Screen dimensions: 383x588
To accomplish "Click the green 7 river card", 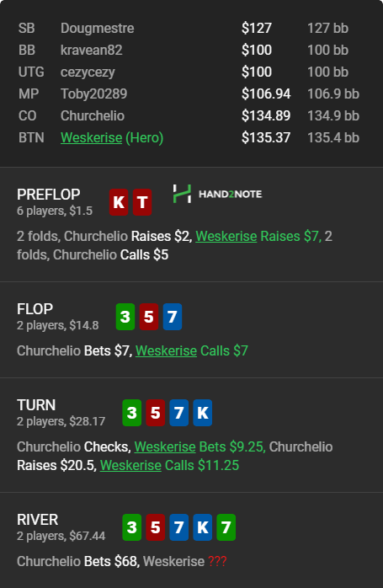I will [x=226, y=527].
